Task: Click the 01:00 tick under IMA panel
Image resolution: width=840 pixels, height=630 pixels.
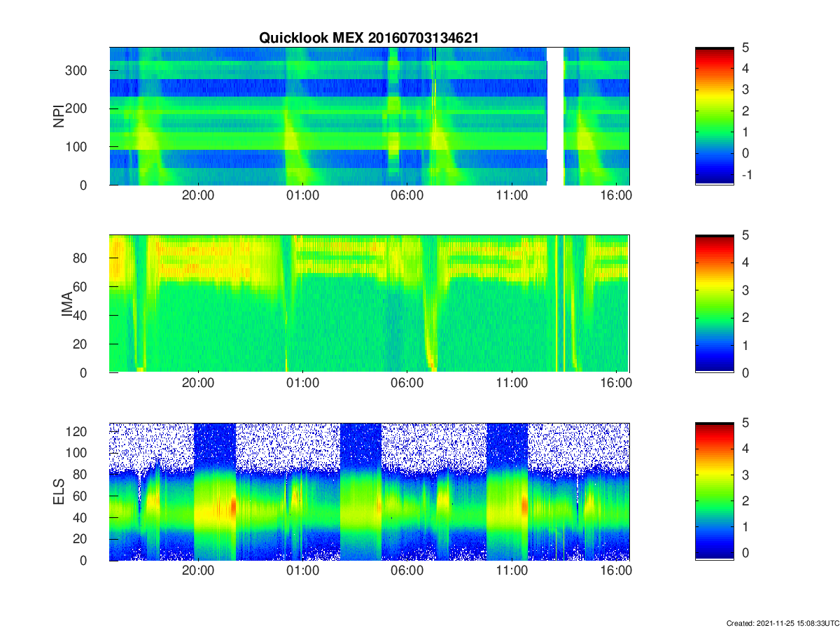Action: (x=303, y=384)
